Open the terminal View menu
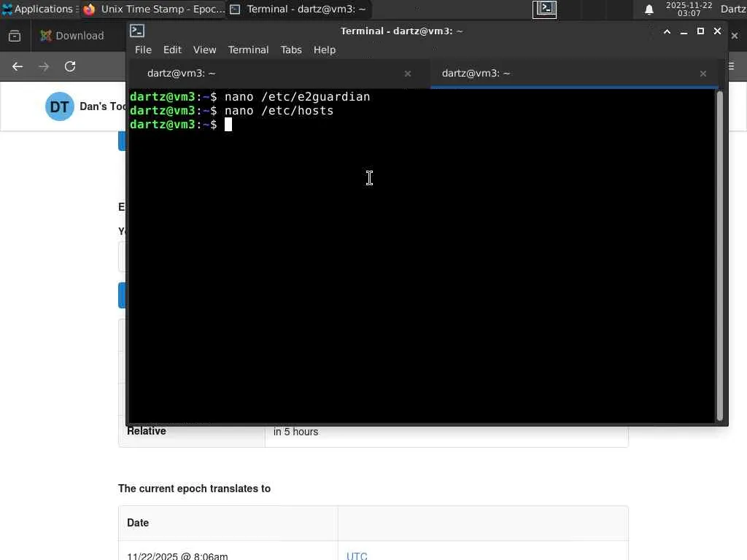Screen dimensions: 747x560 [204, 50]
